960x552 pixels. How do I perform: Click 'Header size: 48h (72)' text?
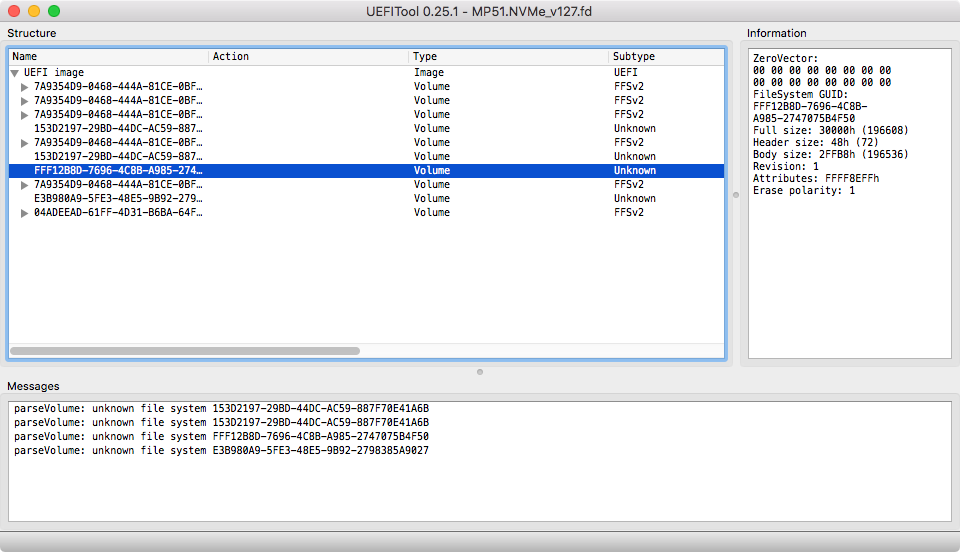point(816,143)
